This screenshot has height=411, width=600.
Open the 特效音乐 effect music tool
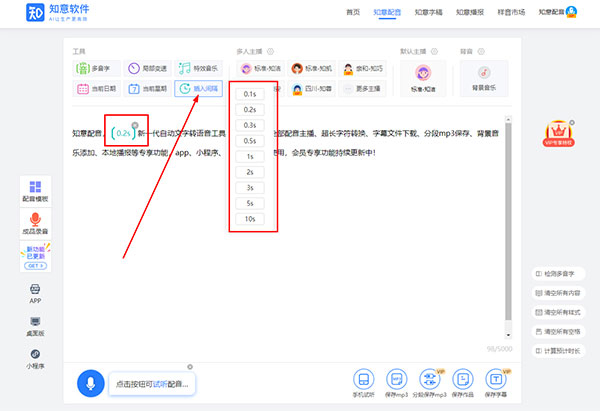tap(198, 68)
